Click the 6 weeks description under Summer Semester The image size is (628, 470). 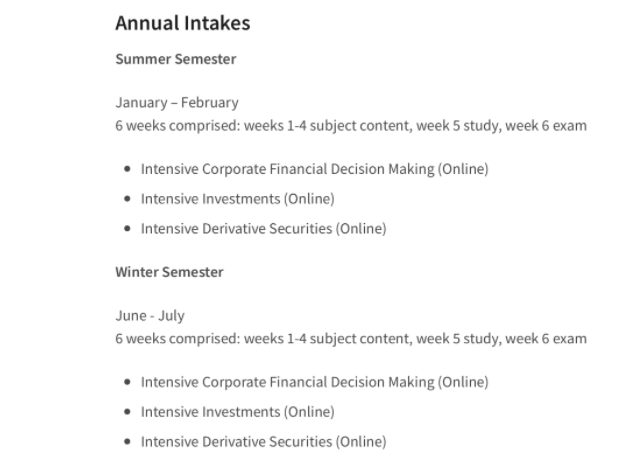coord(351,126)
